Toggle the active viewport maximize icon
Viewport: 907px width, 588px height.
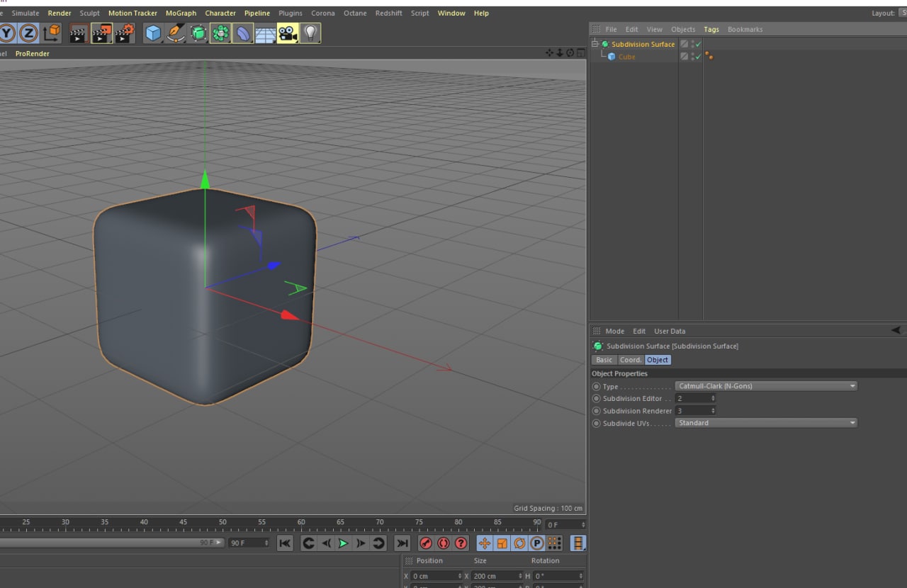point(580,53)
